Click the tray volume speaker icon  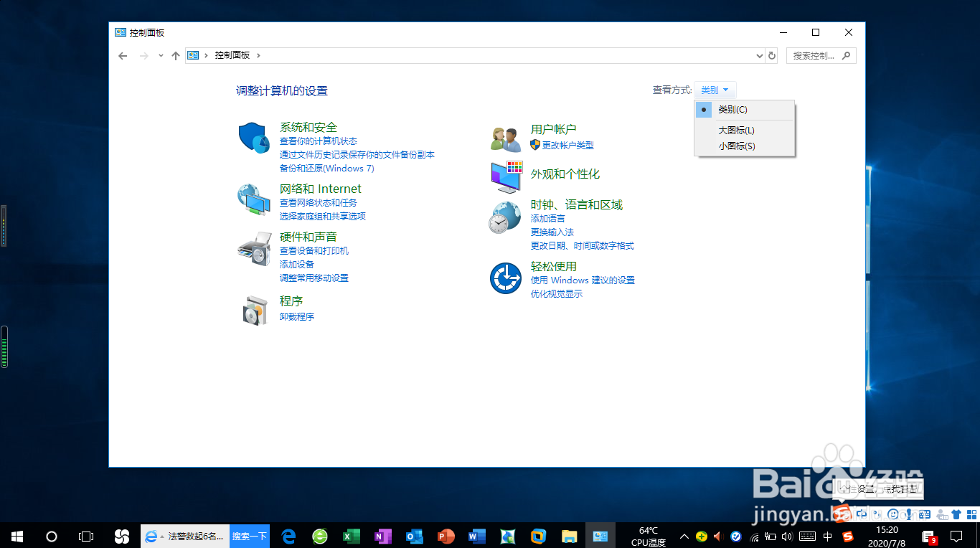point(787,536)
